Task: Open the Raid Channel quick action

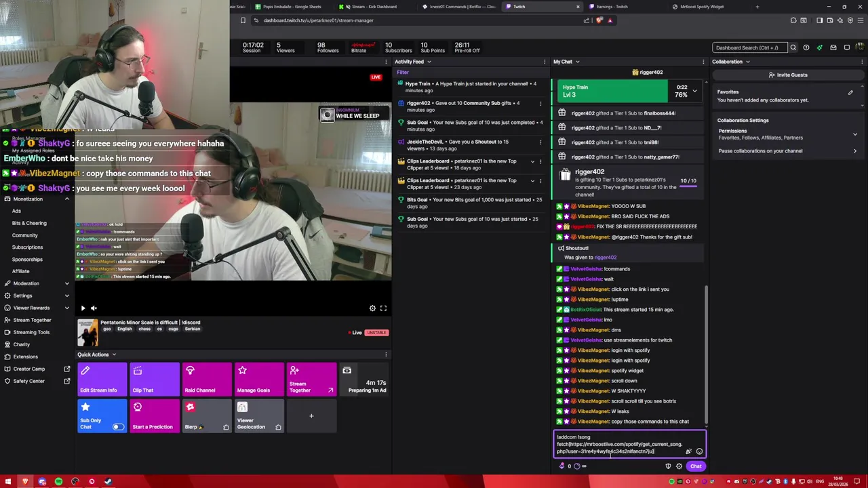Action: coord(207,380)
